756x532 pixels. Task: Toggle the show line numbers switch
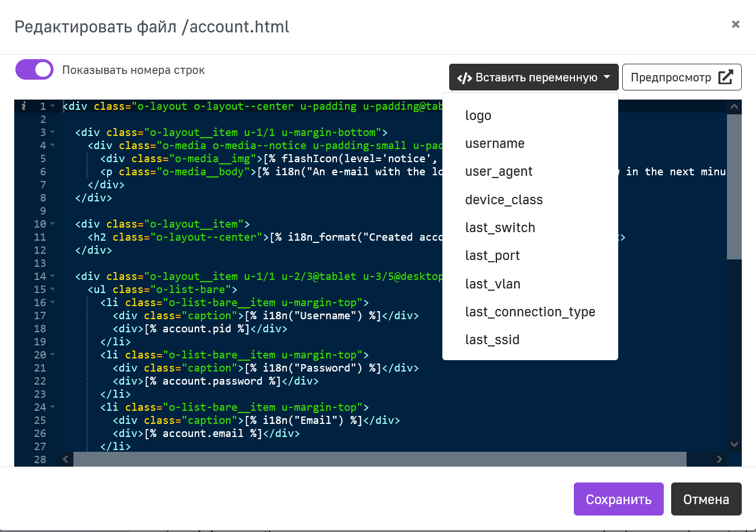pos(34,70)
